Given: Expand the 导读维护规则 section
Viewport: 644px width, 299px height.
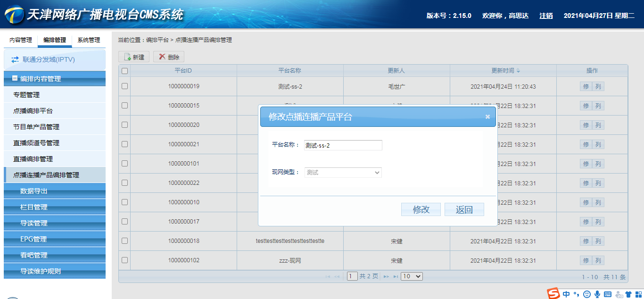Looking at the screenshot, I should (55, 271).
